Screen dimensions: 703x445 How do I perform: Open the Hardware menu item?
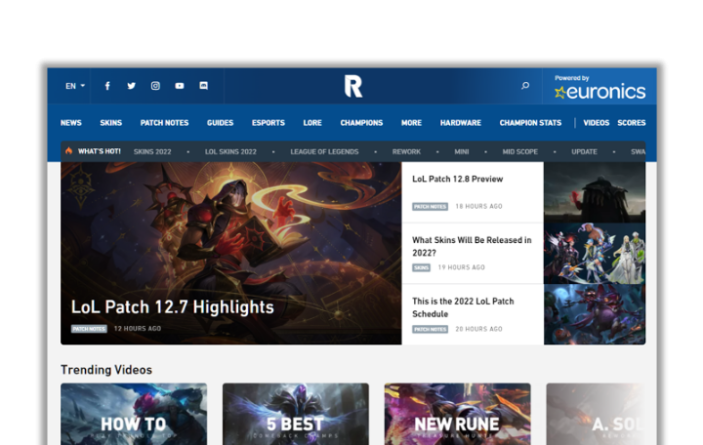pyautogui.click(x=460, y=123)
